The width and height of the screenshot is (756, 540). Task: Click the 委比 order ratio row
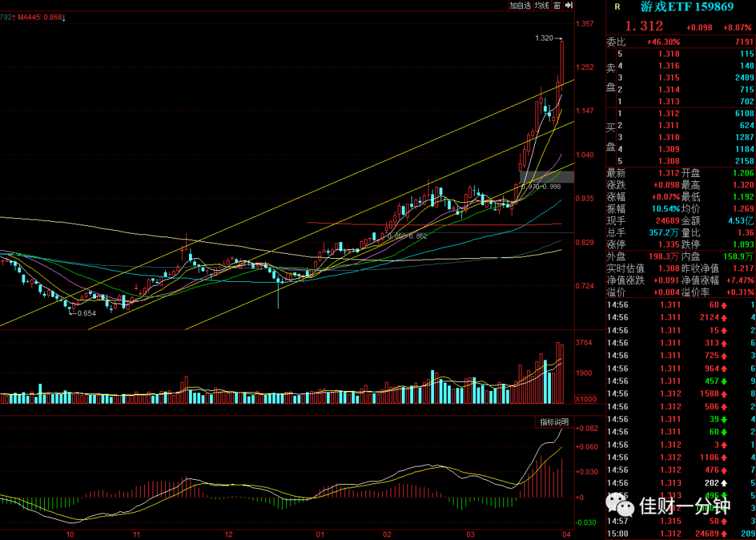click(680, 42)
